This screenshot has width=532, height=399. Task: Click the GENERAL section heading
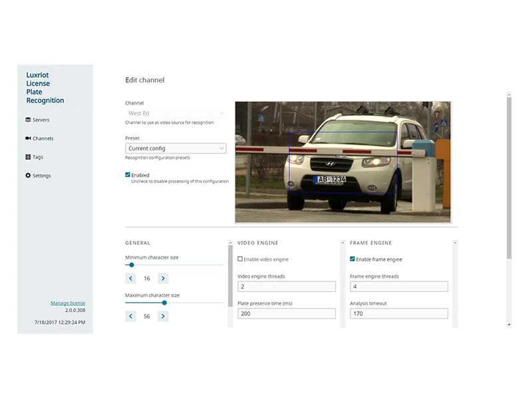click(138, 243)
